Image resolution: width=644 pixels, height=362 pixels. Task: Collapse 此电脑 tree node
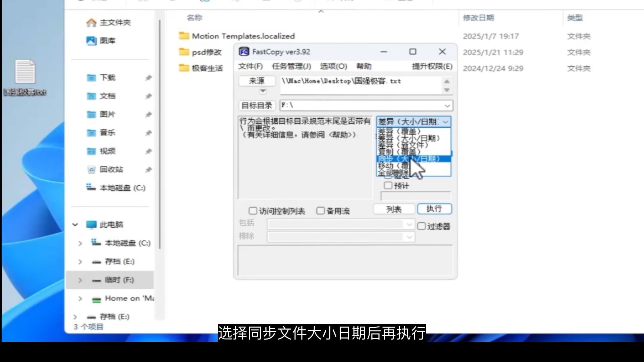[75, 225]
